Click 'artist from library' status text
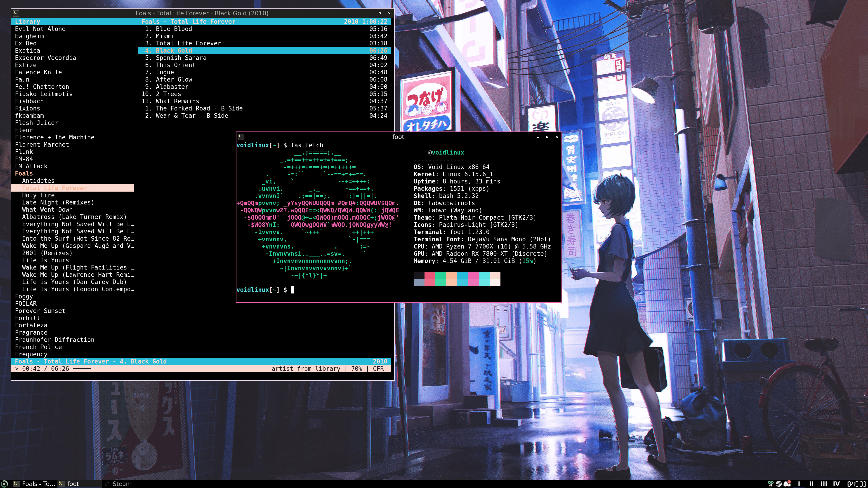The width and height of the screenshot is (868, 488). 306,369
